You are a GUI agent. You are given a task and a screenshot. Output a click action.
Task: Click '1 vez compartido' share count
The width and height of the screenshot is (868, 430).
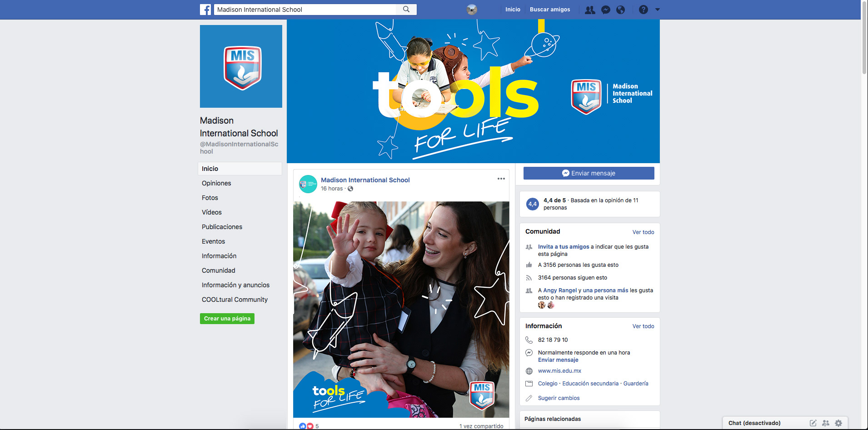[481, 426]
